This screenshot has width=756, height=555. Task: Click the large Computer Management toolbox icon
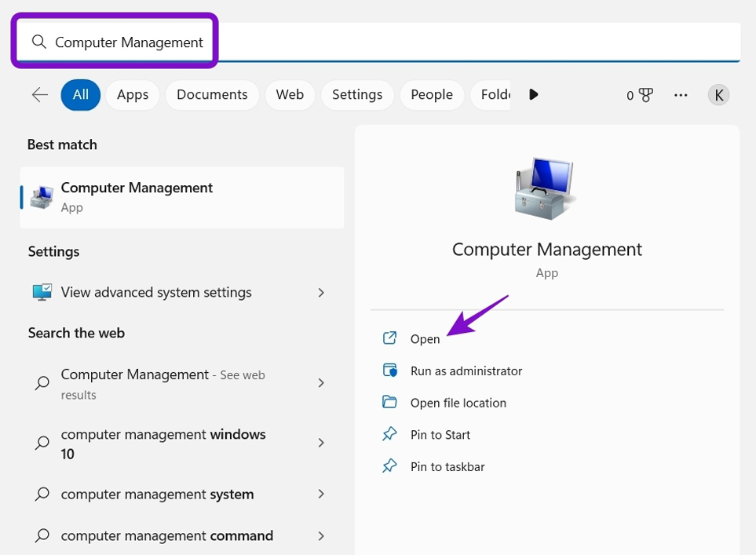pos(546,188)
